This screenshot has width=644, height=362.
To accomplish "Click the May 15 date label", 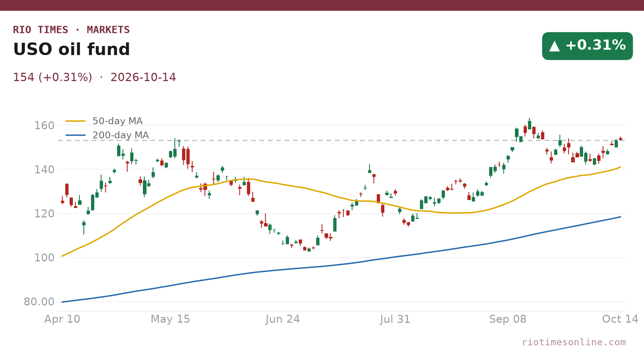I will (x=170, y=319).
